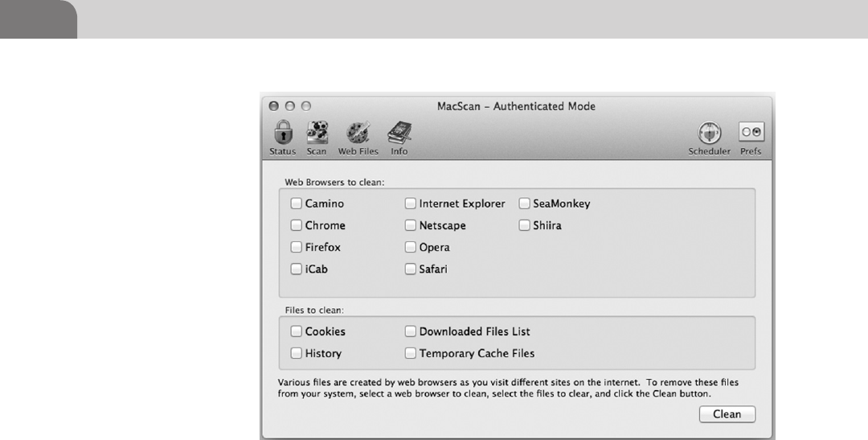
Task: Zoom the MacScan window
Action: tap(305, 106)
